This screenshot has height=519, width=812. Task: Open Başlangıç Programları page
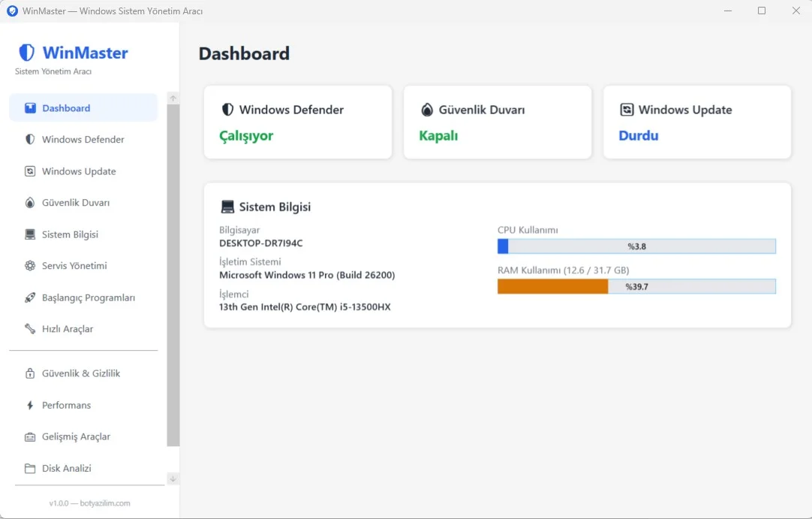83,297
